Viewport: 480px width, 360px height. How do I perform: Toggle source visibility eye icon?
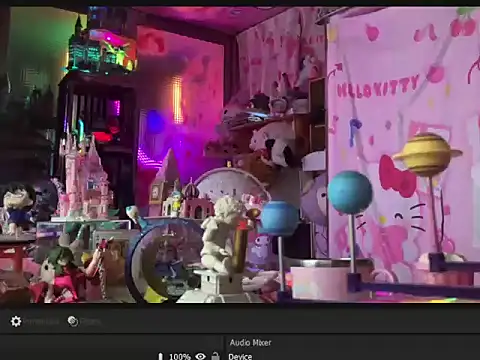point(200,356)
